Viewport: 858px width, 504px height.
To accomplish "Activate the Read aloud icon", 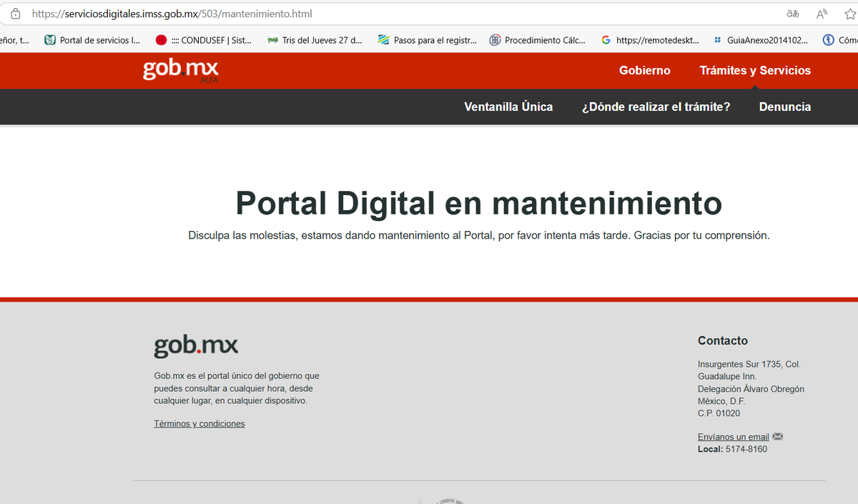I will (x=822, y=14).
